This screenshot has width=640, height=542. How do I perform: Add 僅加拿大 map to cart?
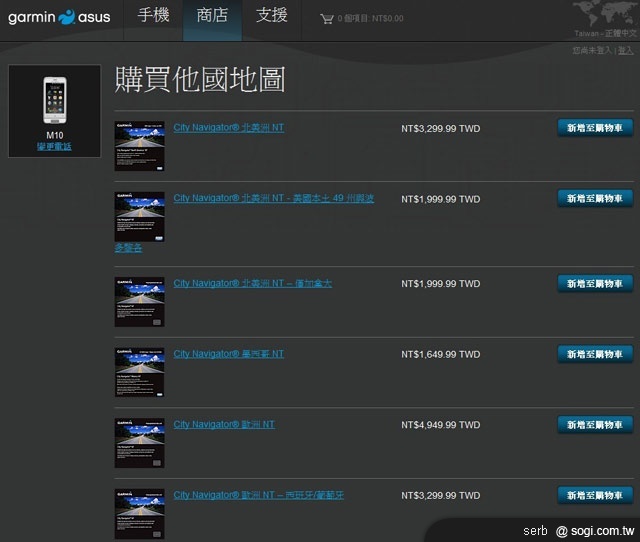pyautogui.click(x=595, y=284)
